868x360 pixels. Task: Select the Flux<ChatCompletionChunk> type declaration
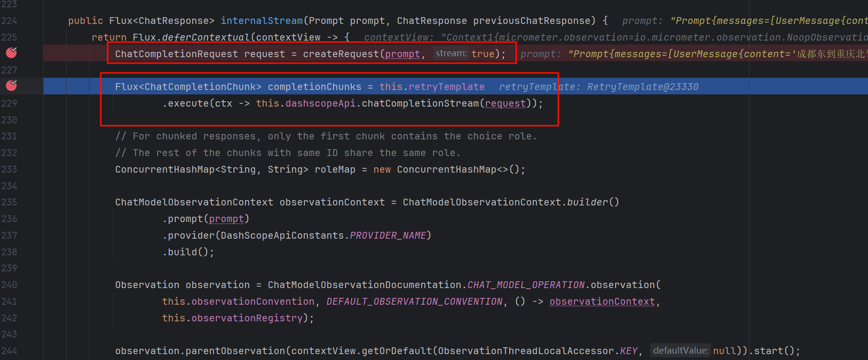pos(188,87)
